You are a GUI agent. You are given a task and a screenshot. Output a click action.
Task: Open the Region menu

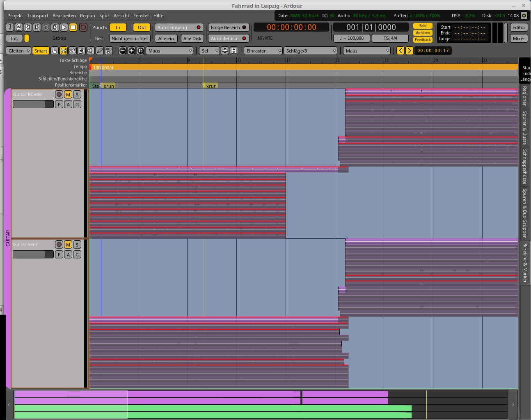[x=87, y=16]
